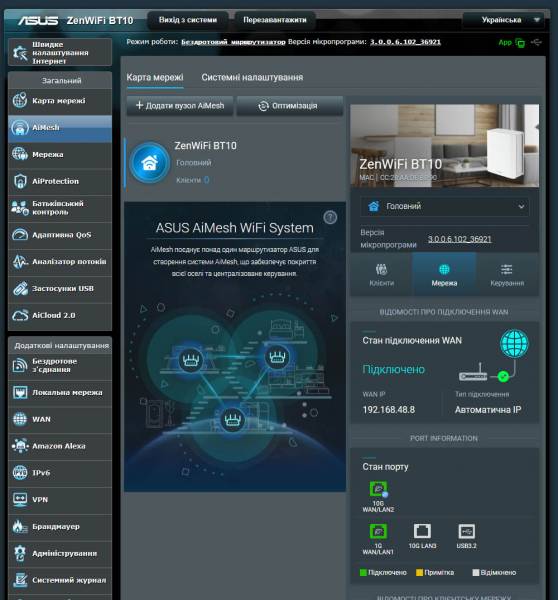Click Додати вузол AiMesh button

click(180, 106)
